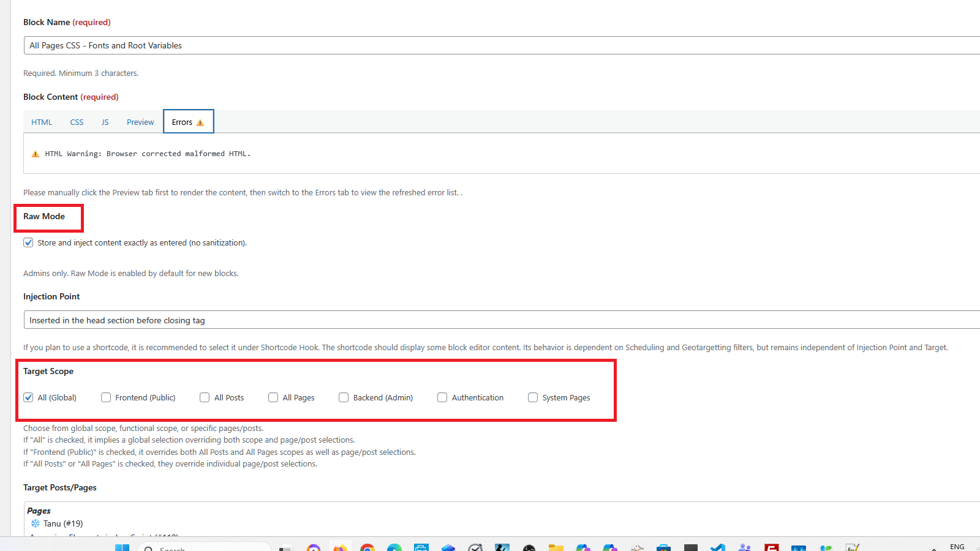Viewport: 980px width, 551px height.
Task: Expand the hidden icons tray chevron
Action: pyautogui.click(x=934, y=549)
